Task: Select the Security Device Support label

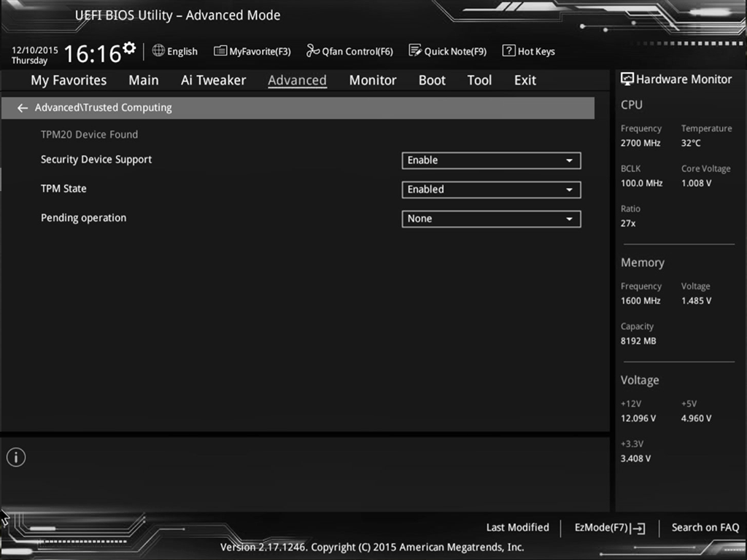Action: pos(96,160)
